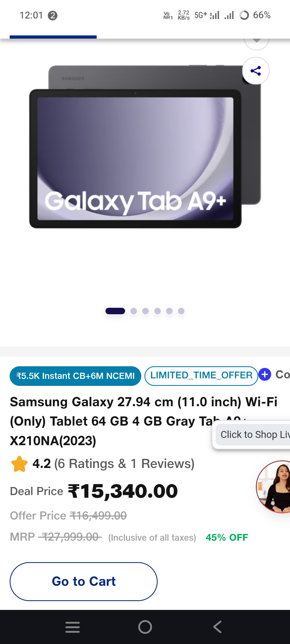Tap the notification count badge in status bar
The image size is (290, 644).
(53, 16)
